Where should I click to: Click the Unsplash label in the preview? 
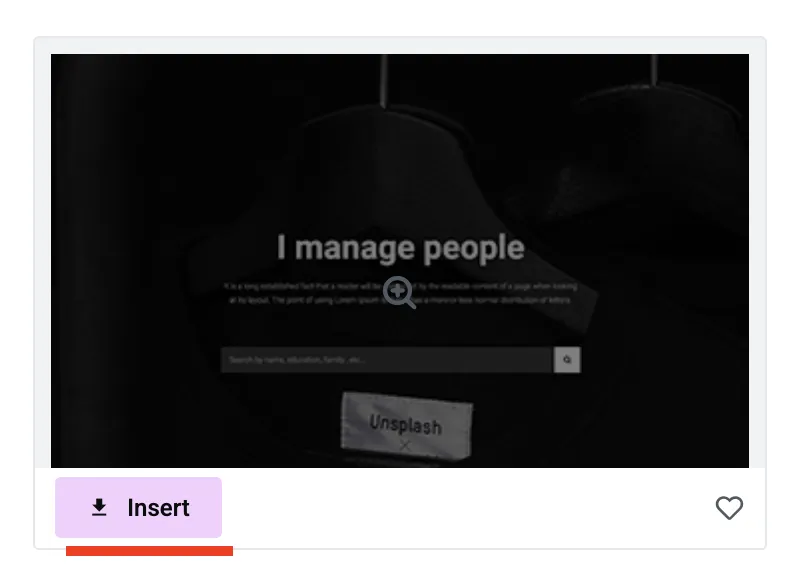pyautogui.click(x=407, y=427)
